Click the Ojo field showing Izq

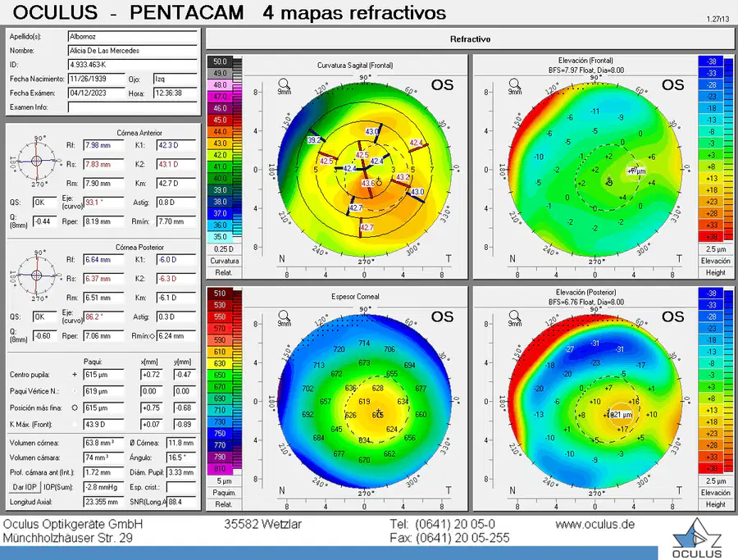[175, 79]
